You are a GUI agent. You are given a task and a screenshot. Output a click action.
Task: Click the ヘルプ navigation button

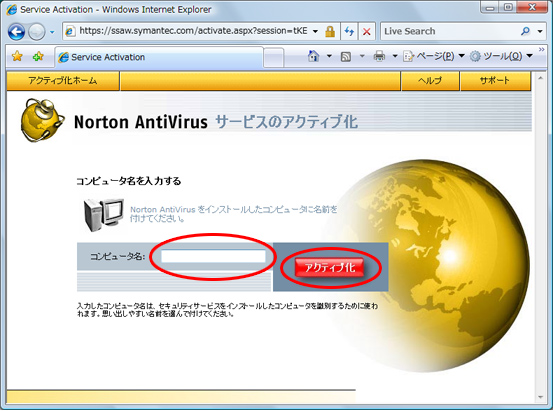pyautogui.click(x=430, y=81)
